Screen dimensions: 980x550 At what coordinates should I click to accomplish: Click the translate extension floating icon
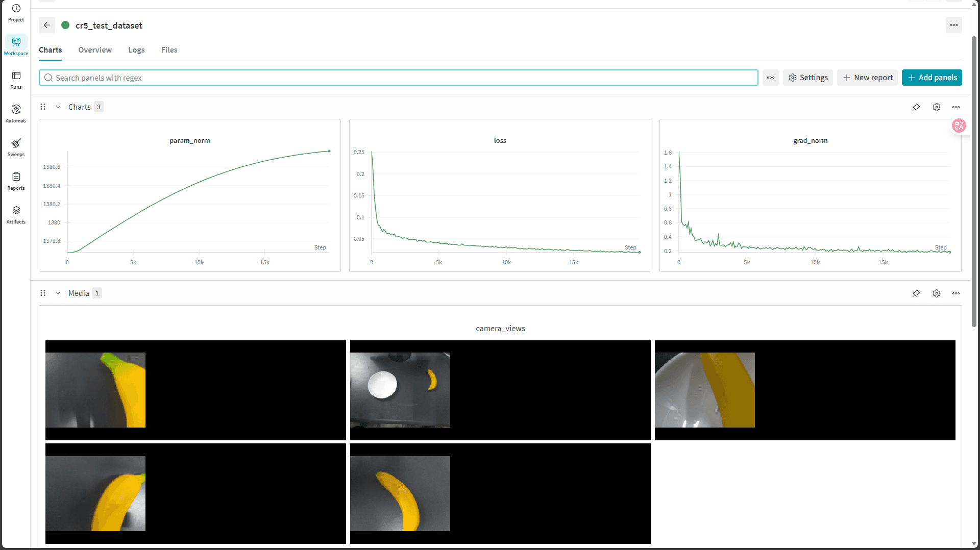tap(959, 126)
